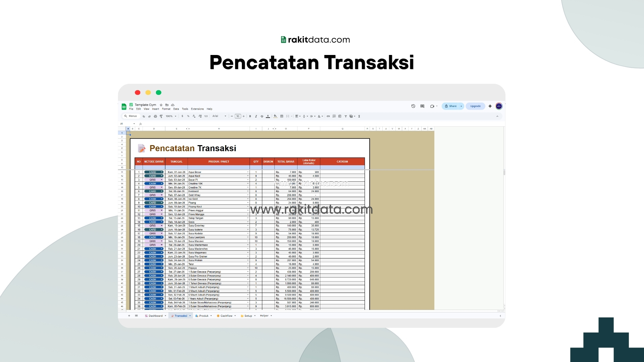Open the Extensions menu
Screen dimensions: 644x362
tap(197, 109)
